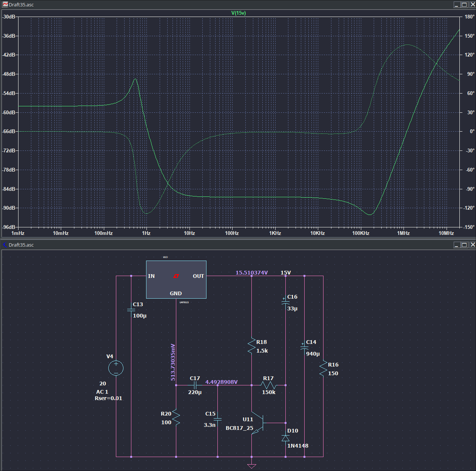Click the 100µ value of C13
The width and height of the screenshot is (476, 471).
pos(140,316)
